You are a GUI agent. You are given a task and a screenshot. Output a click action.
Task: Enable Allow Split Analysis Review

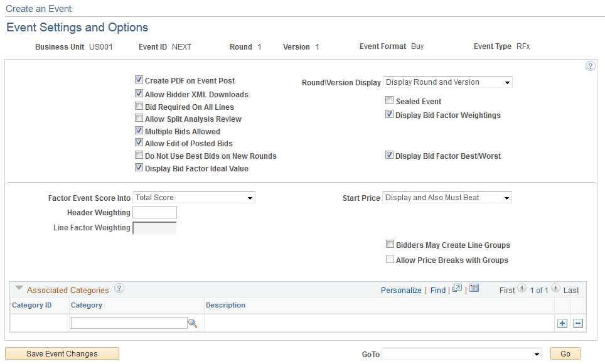[x=139, y=118]
